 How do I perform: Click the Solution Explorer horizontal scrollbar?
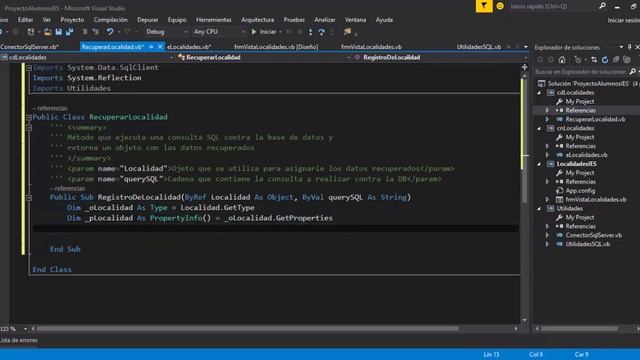580,329
